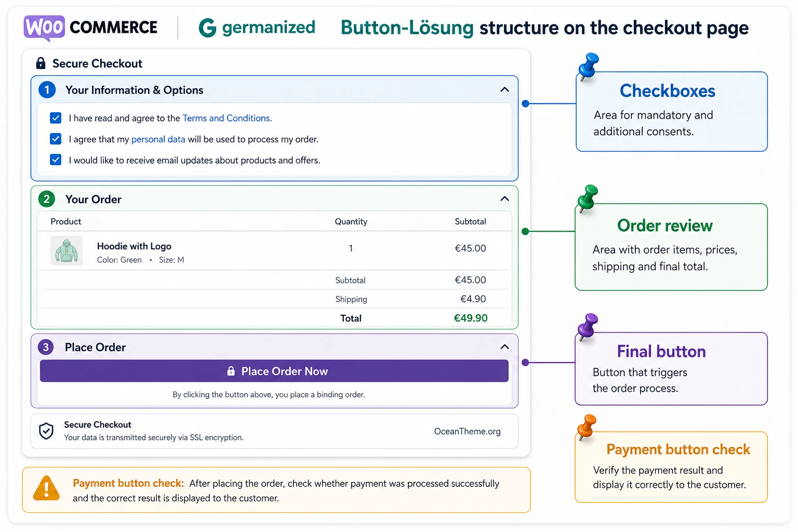Open the personal data link

158,139
